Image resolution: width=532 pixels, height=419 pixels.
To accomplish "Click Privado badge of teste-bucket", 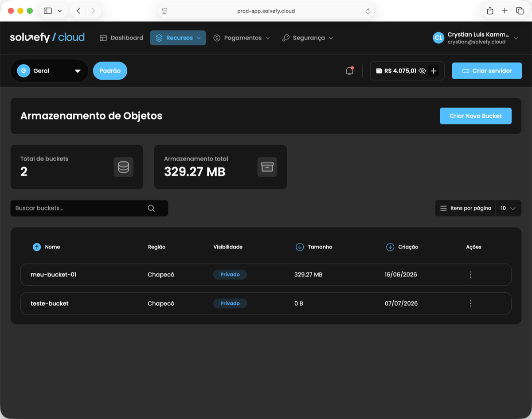I will [x=230, y=303].
